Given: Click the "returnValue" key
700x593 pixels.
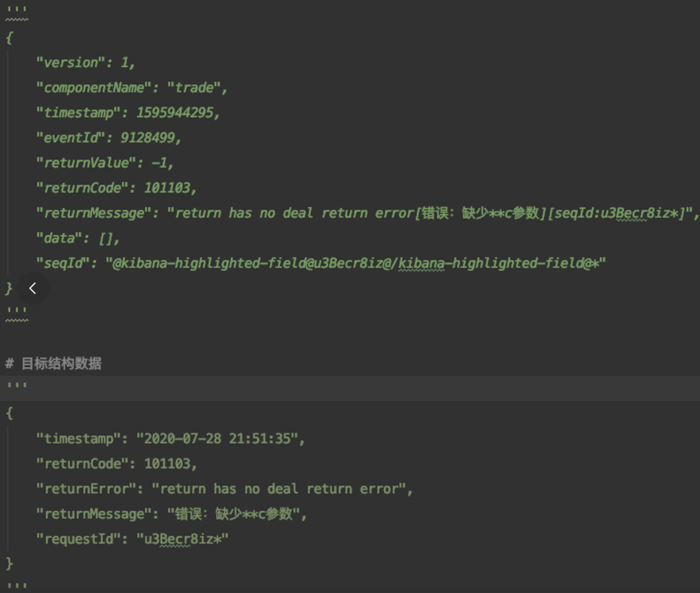Looking at the screenshot, I should pos(86,163).
